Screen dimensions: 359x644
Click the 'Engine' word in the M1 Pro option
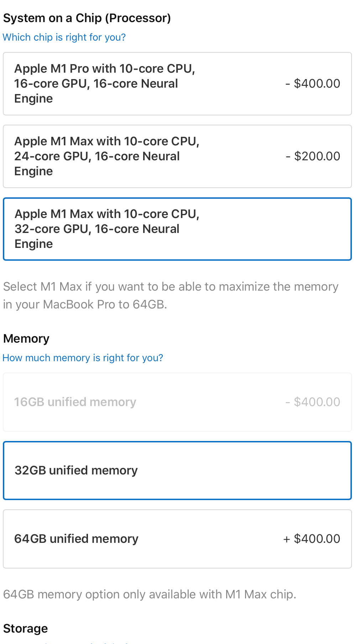coord(33,99)
